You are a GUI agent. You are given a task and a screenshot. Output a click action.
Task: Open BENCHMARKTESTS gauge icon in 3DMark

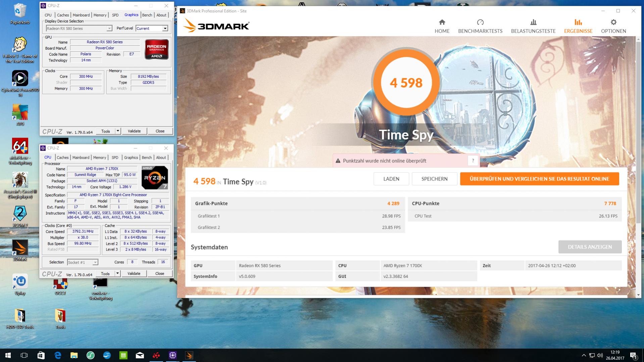click(480, 22)
